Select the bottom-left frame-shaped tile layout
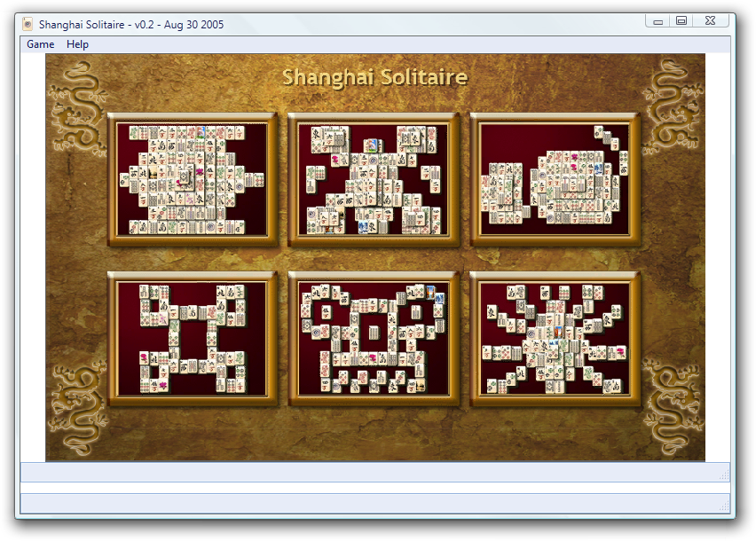 coord(193,339)
